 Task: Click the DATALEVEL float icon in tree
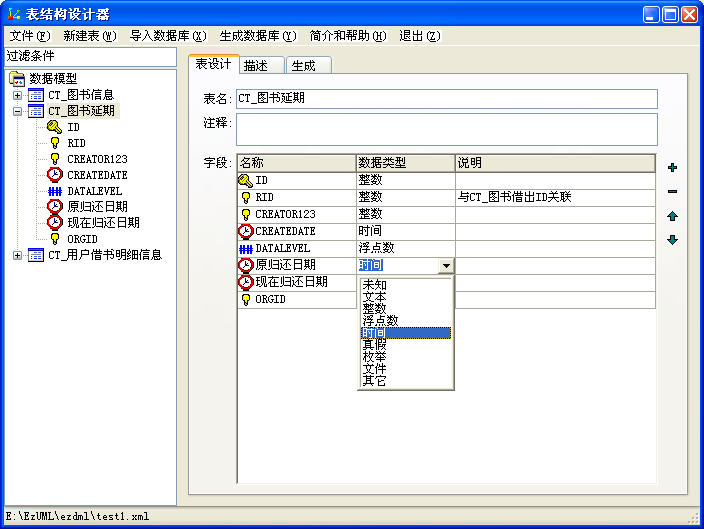(54, 191)
